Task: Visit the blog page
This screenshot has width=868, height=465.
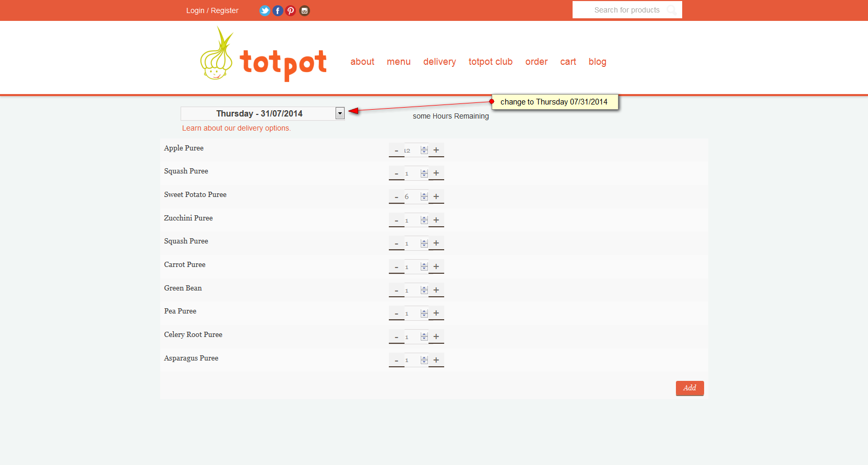Action: click(x=598, y=62)
